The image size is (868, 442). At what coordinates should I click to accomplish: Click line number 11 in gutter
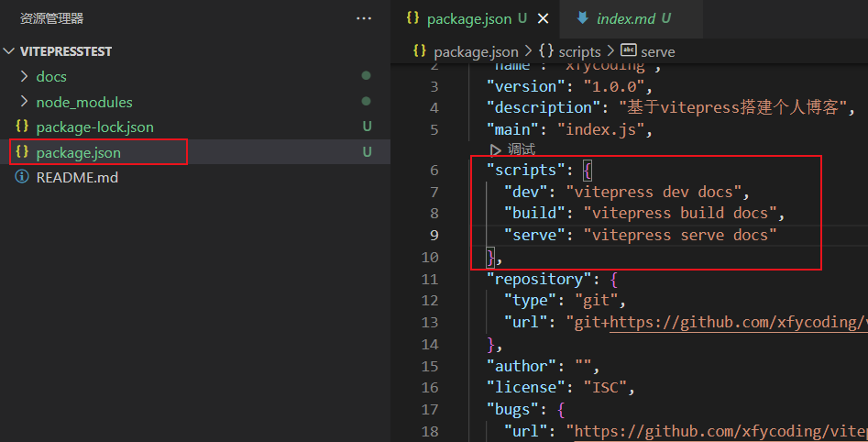(430, 279)
